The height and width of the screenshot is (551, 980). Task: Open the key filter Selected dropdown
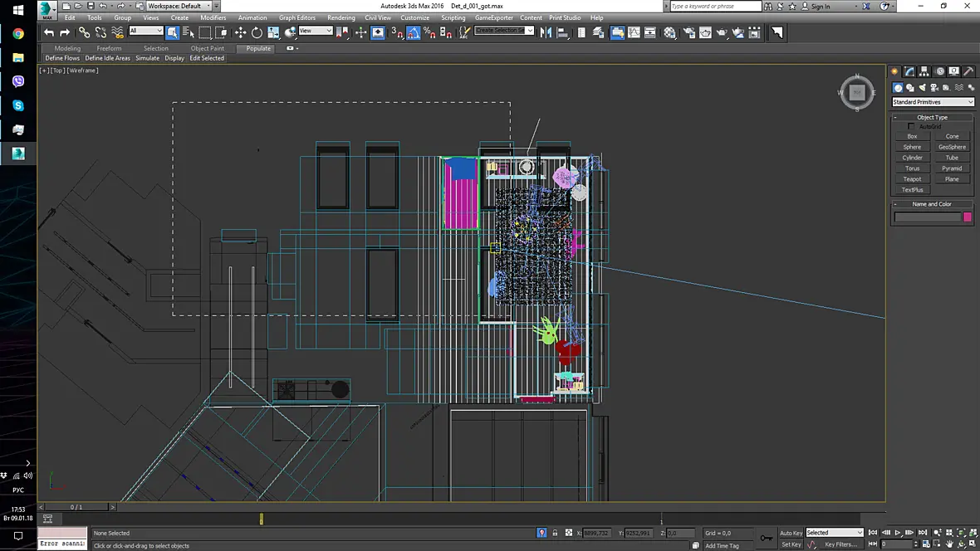(x=835, y=533)
